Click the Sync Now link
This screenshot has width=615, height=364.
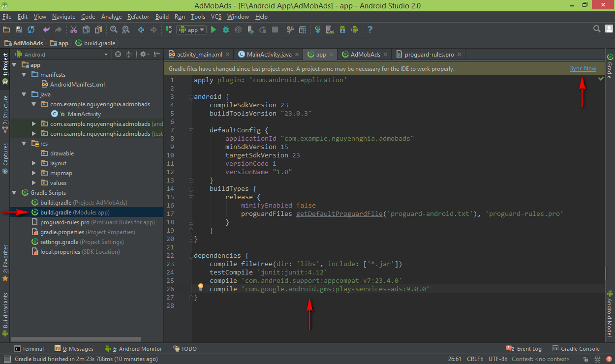583,68
